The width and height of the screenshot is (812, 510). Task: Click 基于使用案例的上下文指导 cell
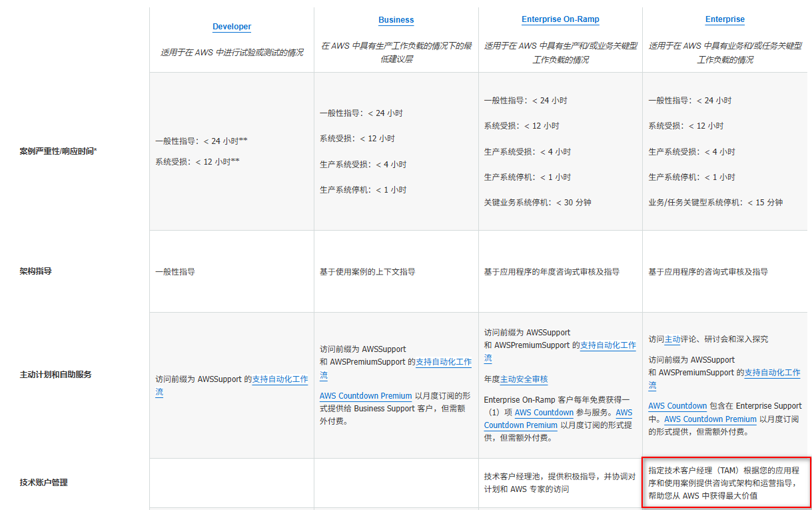click(367, 272)
